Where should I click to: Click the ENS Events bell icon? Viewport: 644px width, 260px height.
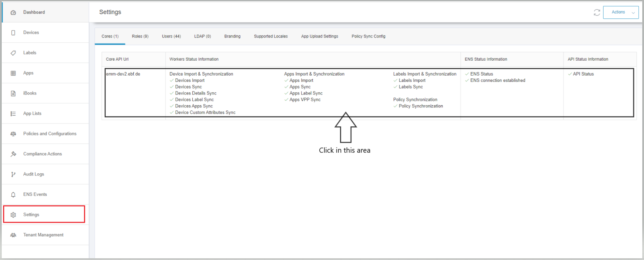tap(13, 194)
